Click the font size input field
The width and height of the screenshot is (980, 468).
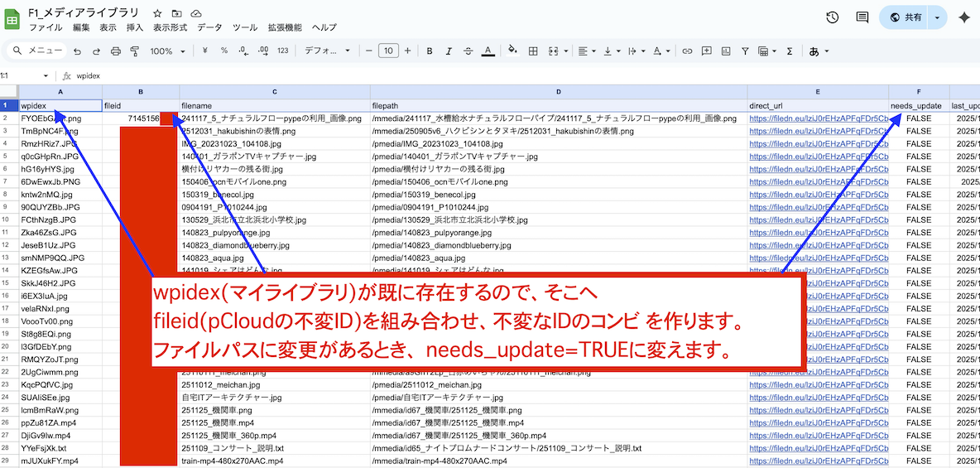click(388, 51)
